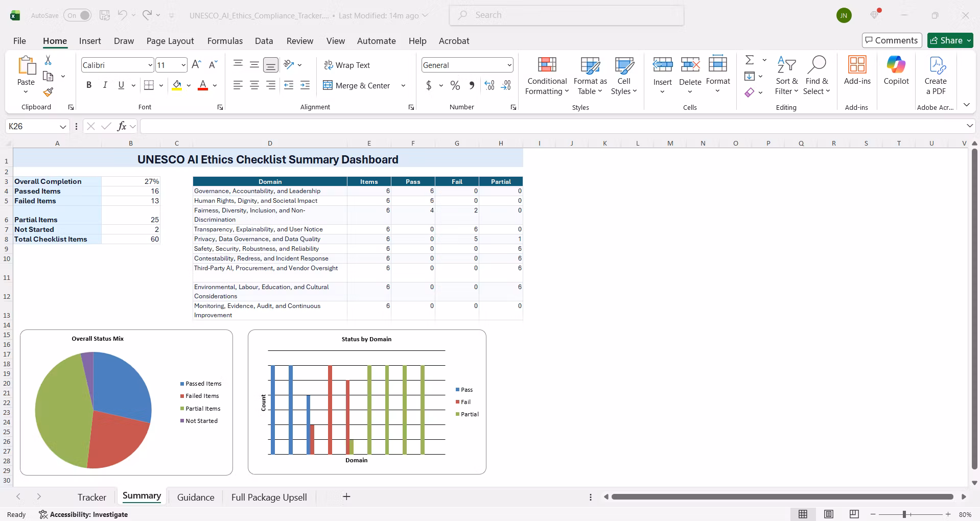Decrease the cell indent
Image resolution: width=980 pixels, height=521 pixels.
[289, 85]
